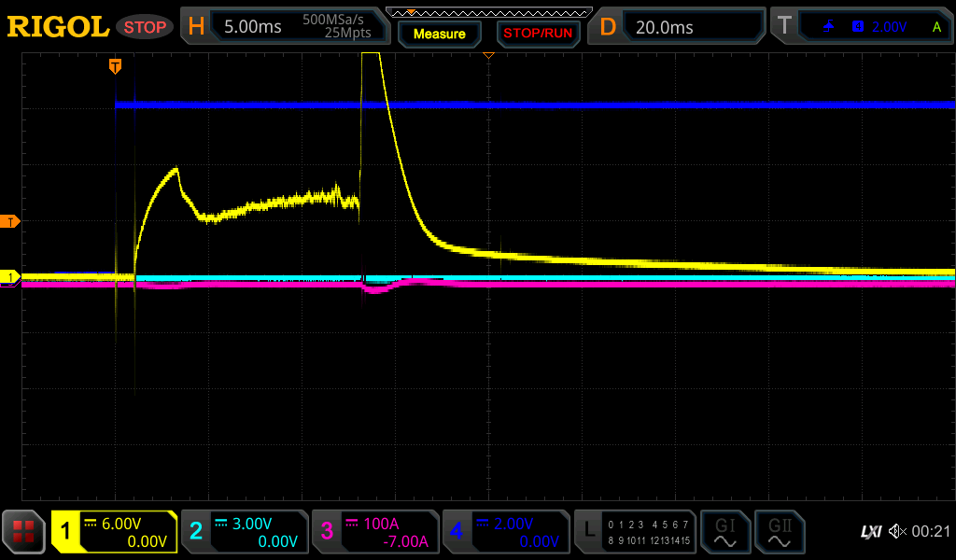Click the muted speaker sound icon
The image size is (956, 560).
click(x=897, y=531)
